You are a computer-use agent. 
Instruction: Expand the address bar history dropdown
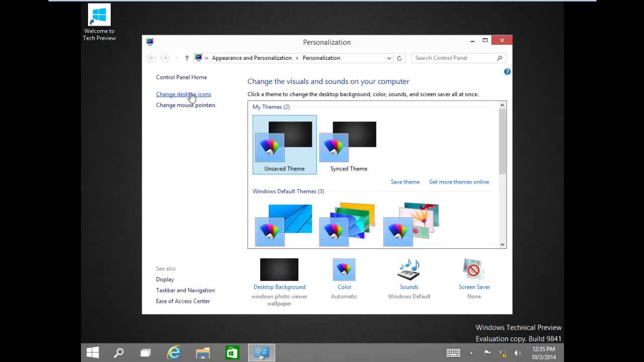[389, 58]
